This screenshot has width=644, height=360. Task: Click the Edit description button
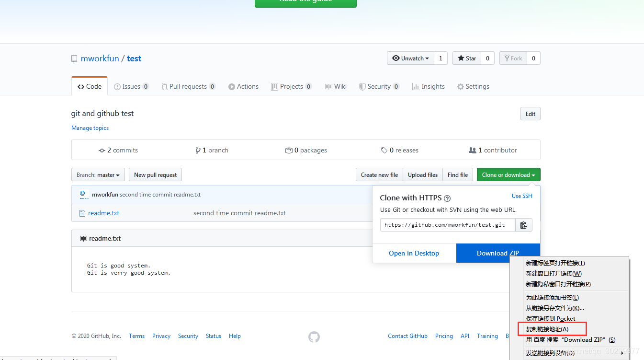(531, 114)
